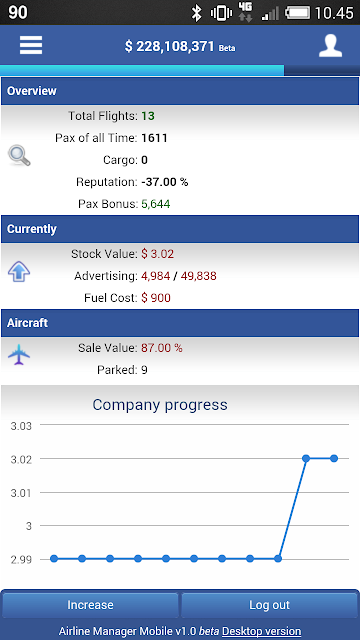
Task: Click the Log out button
Action: point(269,604)
